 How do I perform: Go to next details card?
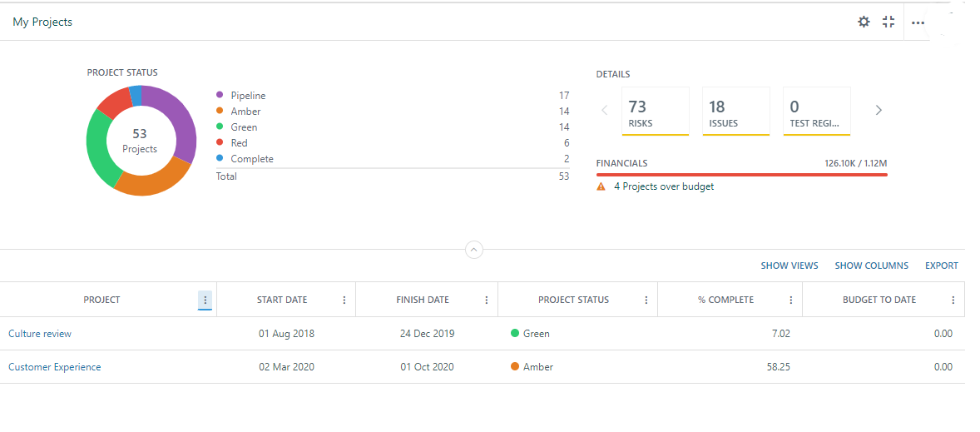879,111
